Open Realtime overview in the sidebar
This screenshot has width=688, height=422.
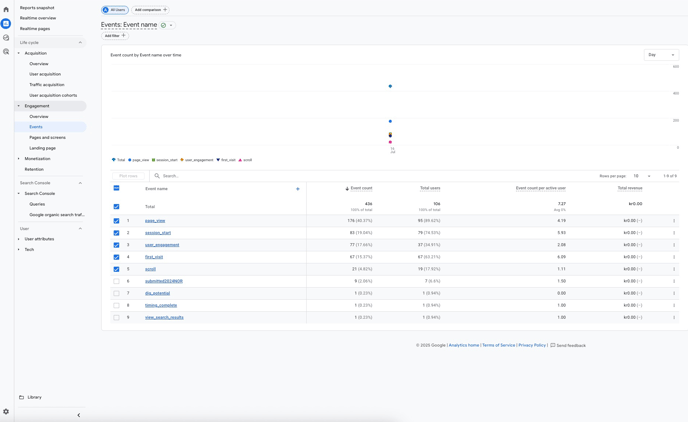pyautogui.click(x=38, y=18)
